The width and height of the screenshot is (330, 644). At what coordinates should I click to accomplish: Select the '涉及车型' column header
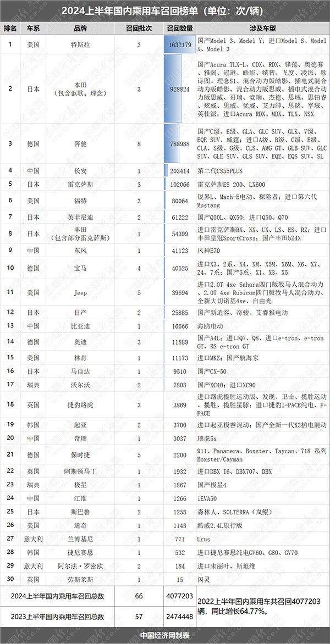[262, 29]
